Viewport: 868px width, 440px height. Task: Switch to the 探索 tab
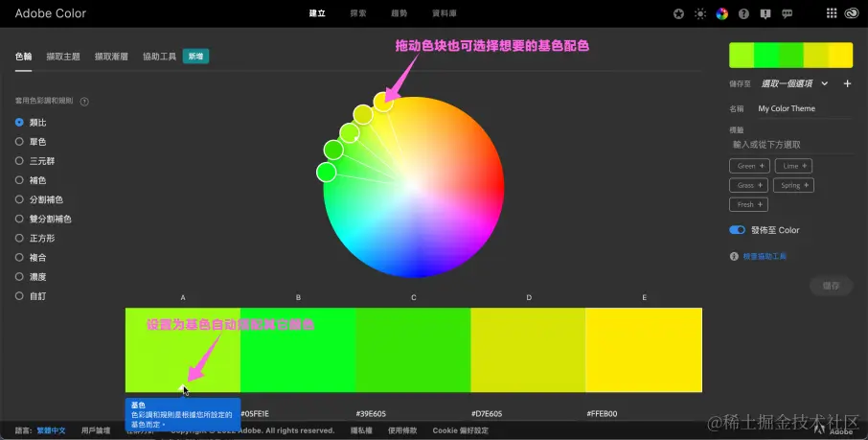pyautogui.click(x=358, y=13)
